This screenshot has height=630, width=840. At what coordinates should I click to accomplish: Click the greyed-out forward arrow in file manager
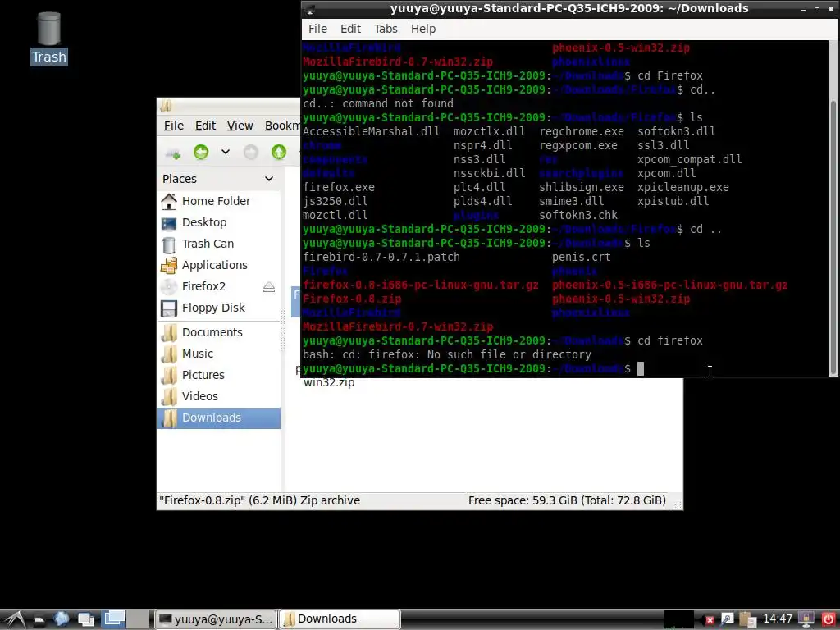[x=251, y=152]
